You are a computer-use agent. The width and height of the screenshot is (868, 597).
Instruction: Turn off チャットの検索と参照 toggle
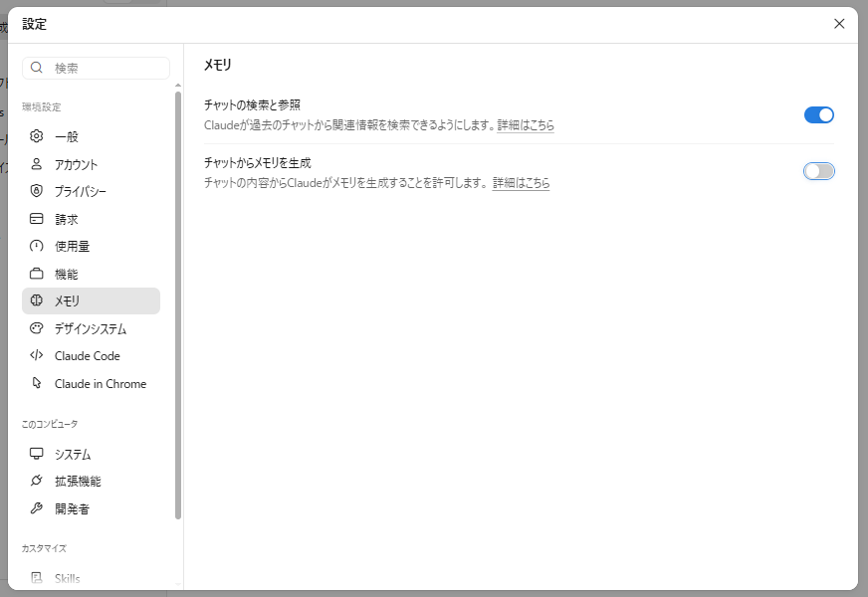coord(819,115)
